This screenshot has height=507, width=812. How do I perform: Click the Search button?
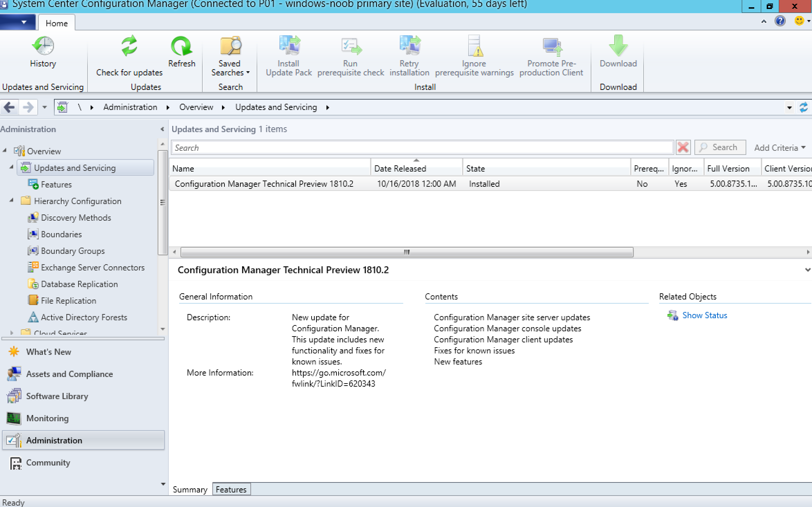click(x=720, y=147)
